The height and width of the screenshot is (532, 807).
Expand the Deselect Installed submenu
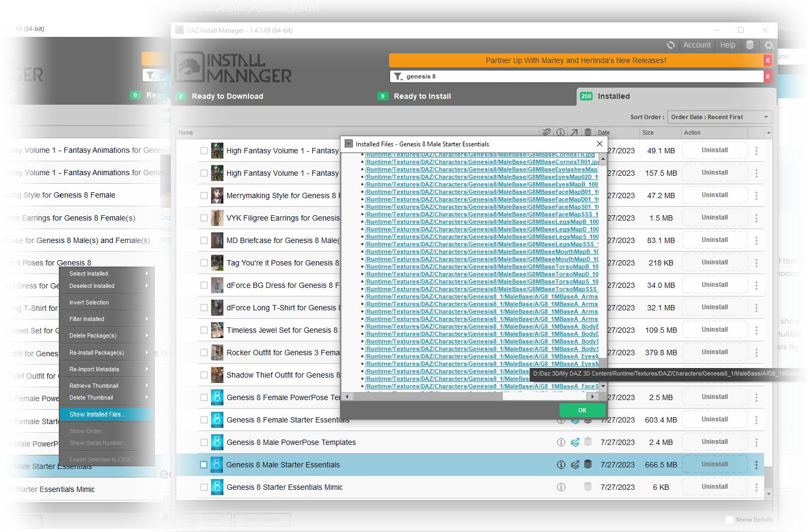[x=106, y=286]
